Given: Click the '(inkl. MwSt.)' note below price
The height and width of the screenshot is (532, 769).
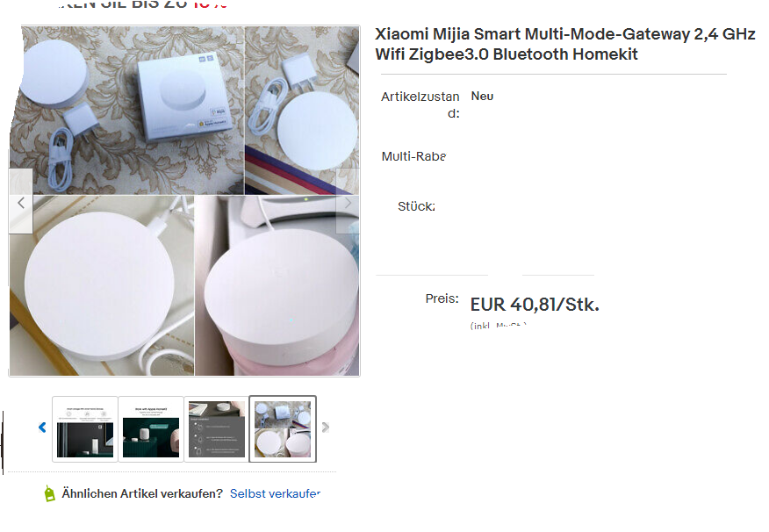Looking at the screenshot, I should click(x=499, y=326).
